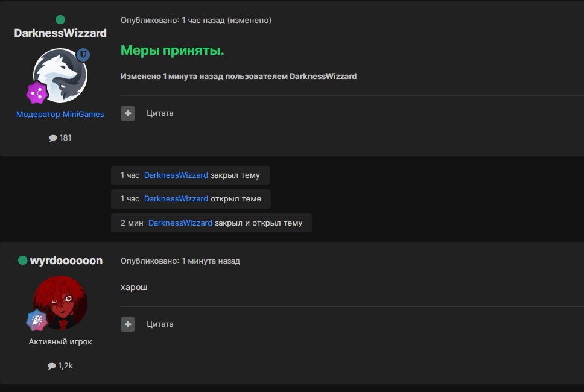Click the multiquote plus icon in wyrdoooooon's post
The height and width of the screenshot is (392, 584).
[128, 324]
